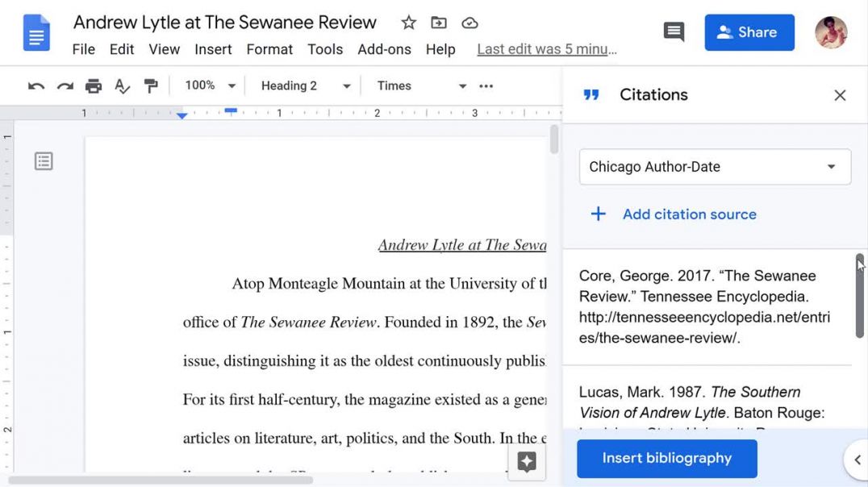868x487 pixels.
Task: Click Insert bibliography button
Action: click(667, 458)
